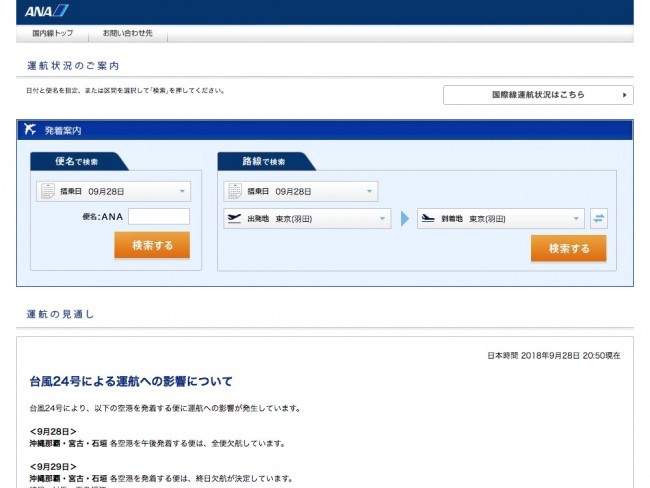650x488 pixels.
Task: Click calendar icon in route search
Action: pyautogui.click(x=234, y=191)
